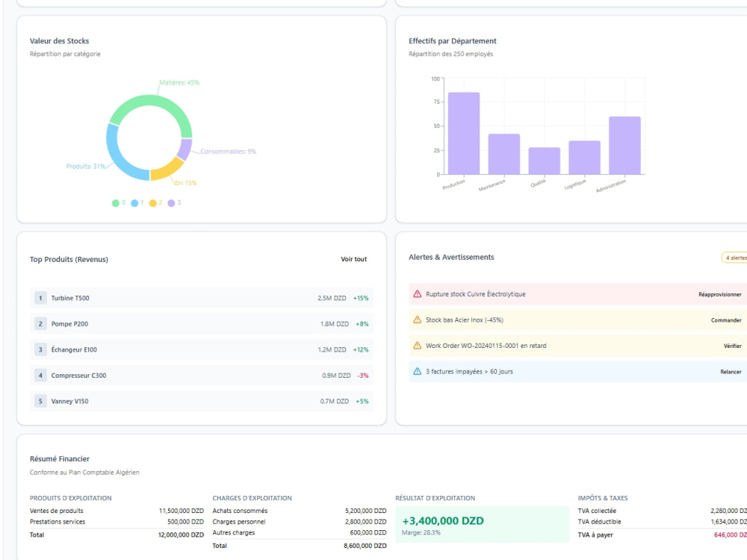Click the Prestations services line
The image size is (747, 560).
point(117,521)
